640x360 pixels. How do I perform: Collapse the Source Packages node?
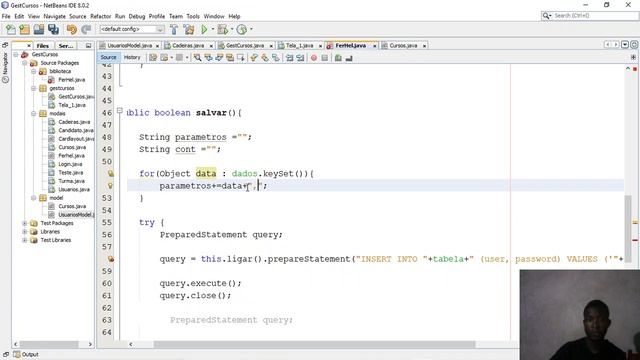click(24, 63)
